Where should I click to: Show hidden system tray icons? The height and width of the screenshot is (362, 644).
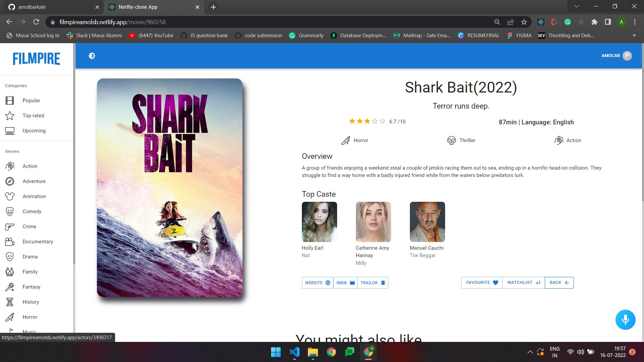[x=530, y=352]
